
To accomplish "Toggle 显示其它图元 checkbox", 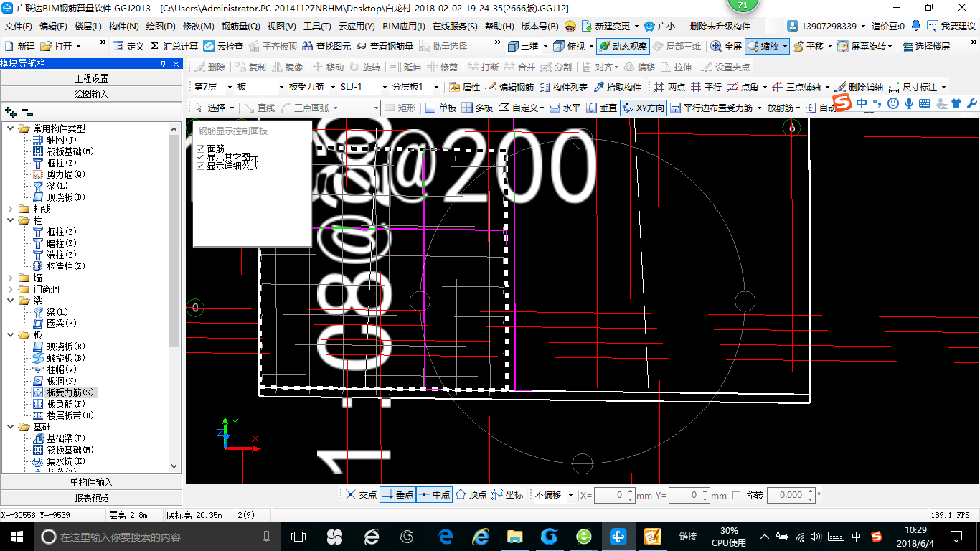I will (201, 157).
